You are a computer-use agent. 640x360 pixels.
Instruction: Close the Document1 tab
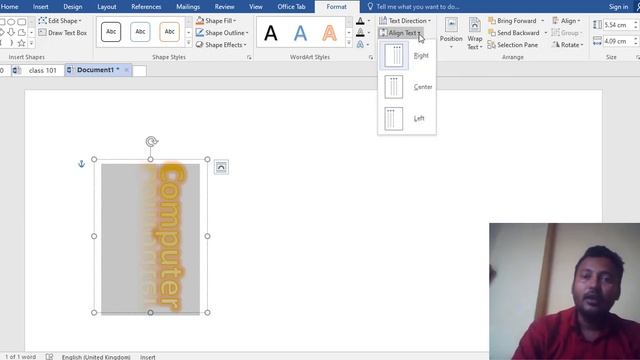[x=127, y=70]
